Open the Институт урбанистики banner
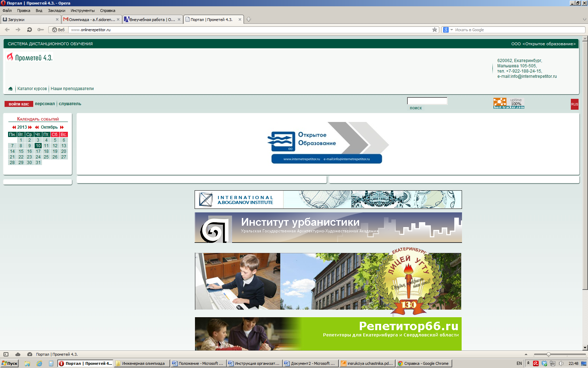 (x=328, y=227)
